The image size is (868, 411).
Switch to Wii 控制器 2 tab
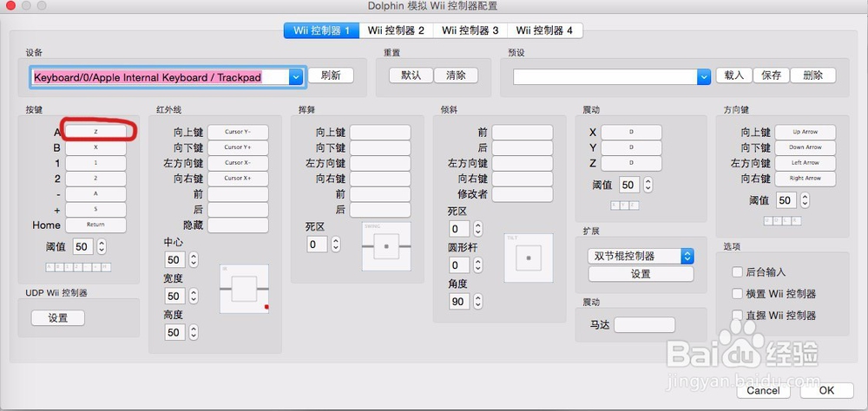point(396,30)
